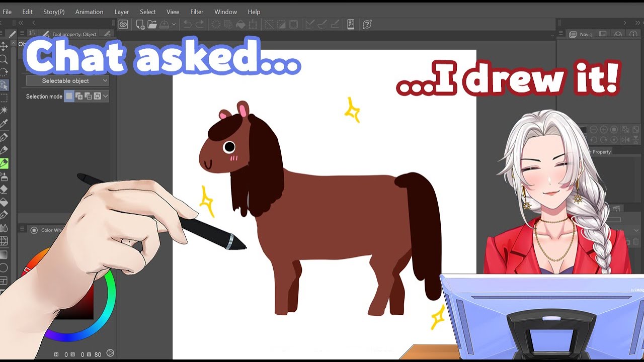The width and height of the screenshot is (644, 362).
Task: Switch to the Navigator tab
Action: coord(581,34)
